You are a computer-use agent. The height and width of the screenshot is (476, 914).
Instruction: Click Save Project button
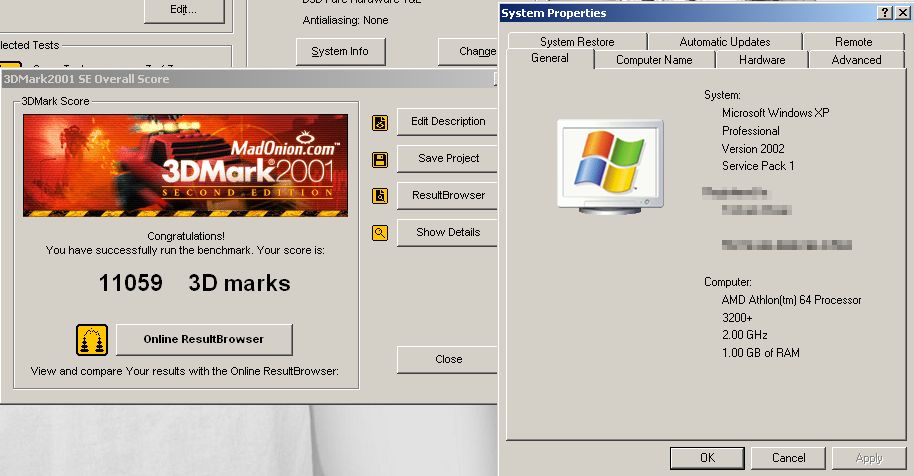coord(447,158)
